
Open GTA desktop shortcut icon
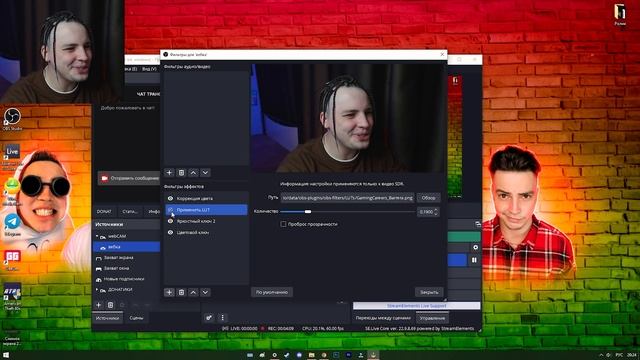[12, 296]
